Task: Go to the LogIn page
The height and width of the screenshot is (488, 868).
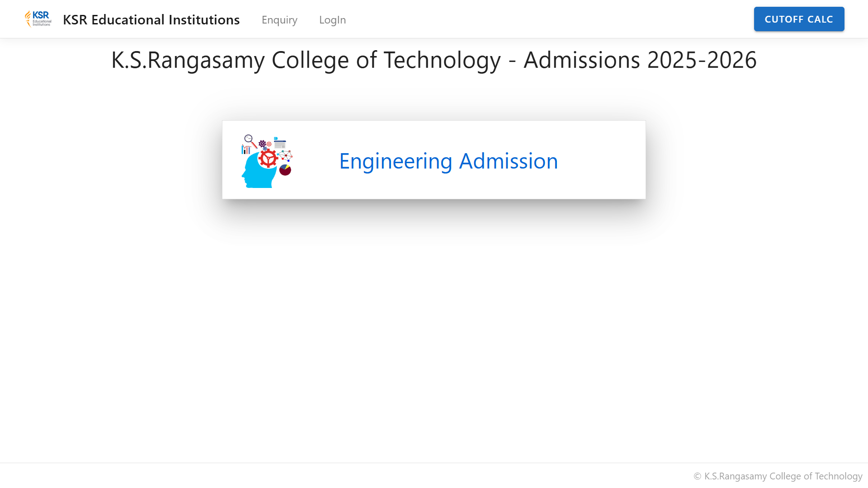Action: tap(332, 19)
